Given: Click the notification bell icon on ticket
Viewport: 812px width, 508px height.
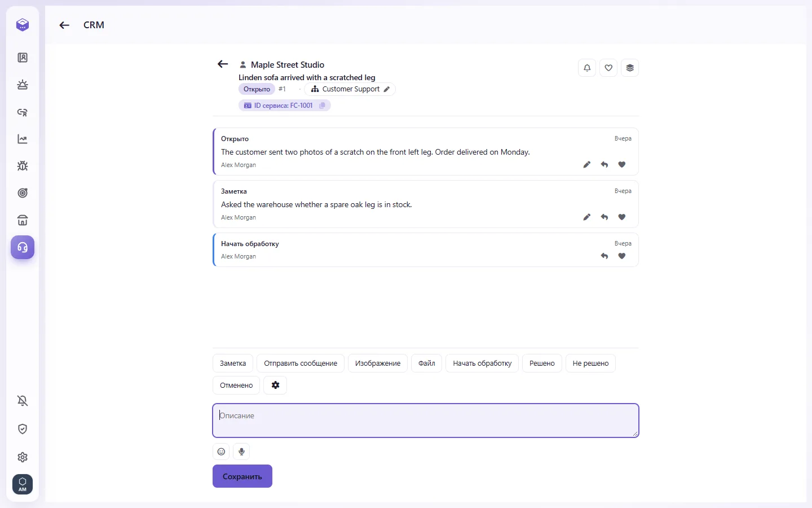Looking at the screenshot, I should pos(587,68).
